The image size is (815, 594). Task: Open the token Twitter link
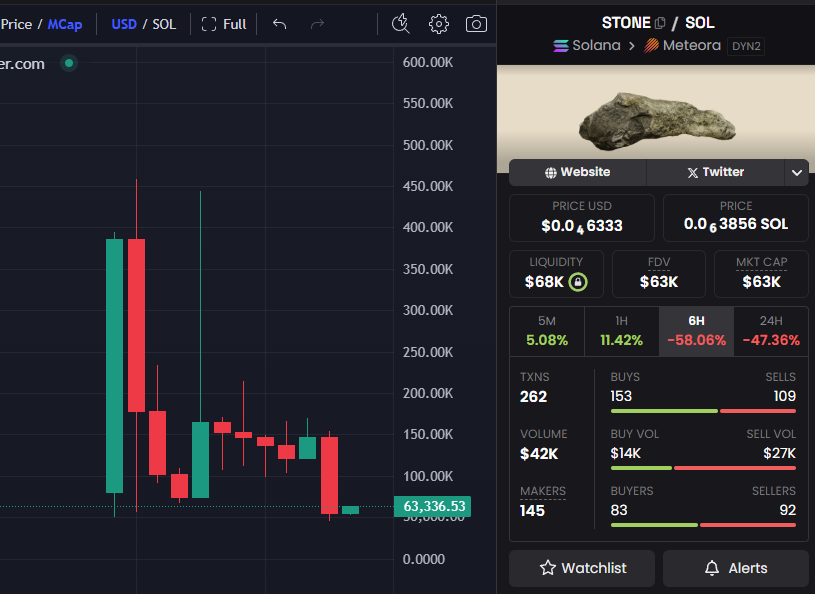[715, 172]
